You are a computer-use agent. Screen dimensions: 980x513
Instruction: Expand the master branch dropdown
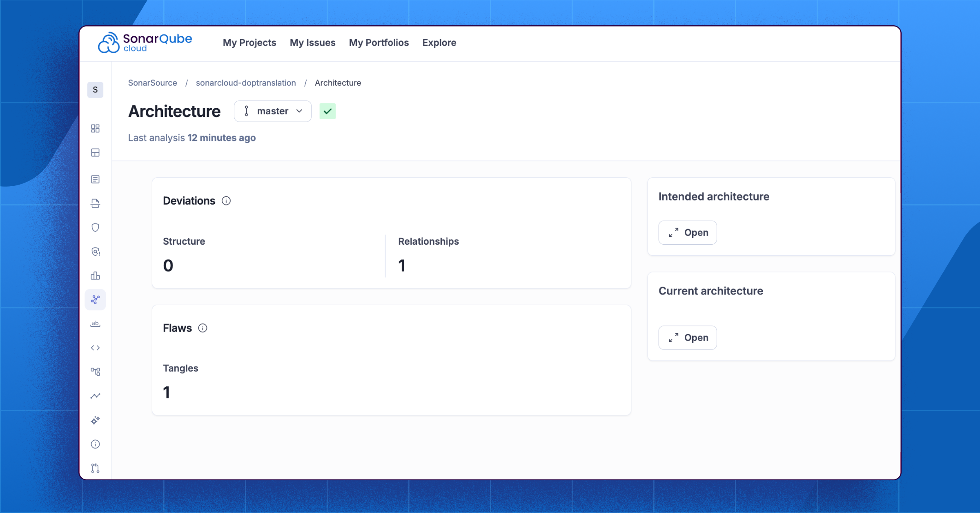tap(272, 111)
